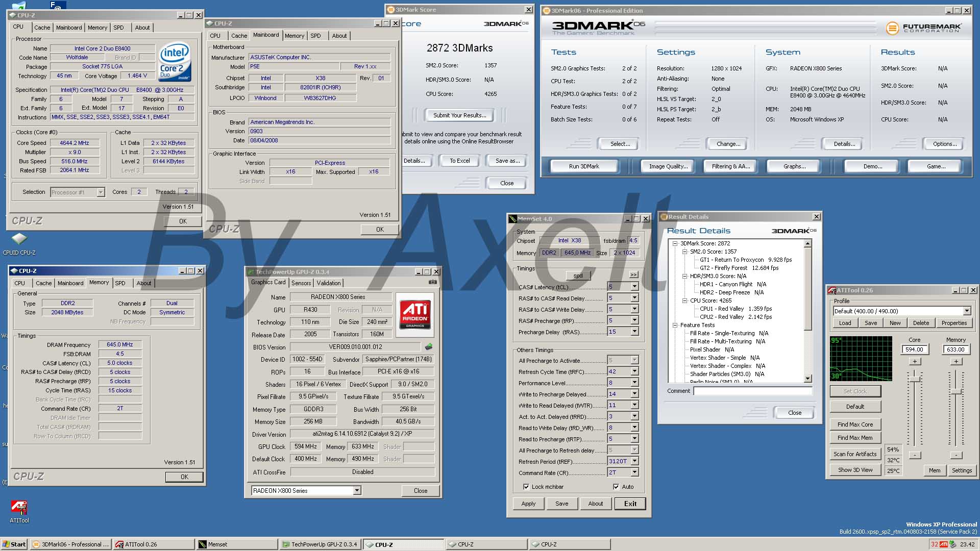Click the Run 3DMark button
The image size is (980, 551).
tap(584, 166)
